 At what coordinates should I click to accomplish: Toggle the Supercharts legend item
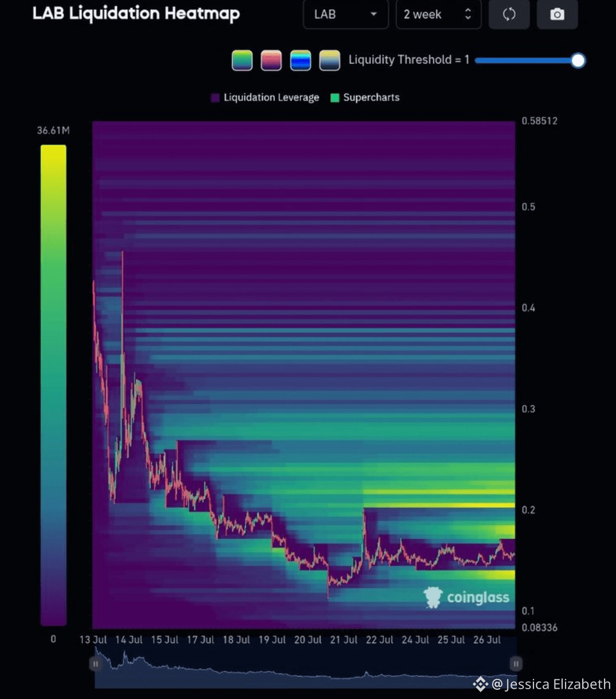pyautogui.click(x=365, y=98)
